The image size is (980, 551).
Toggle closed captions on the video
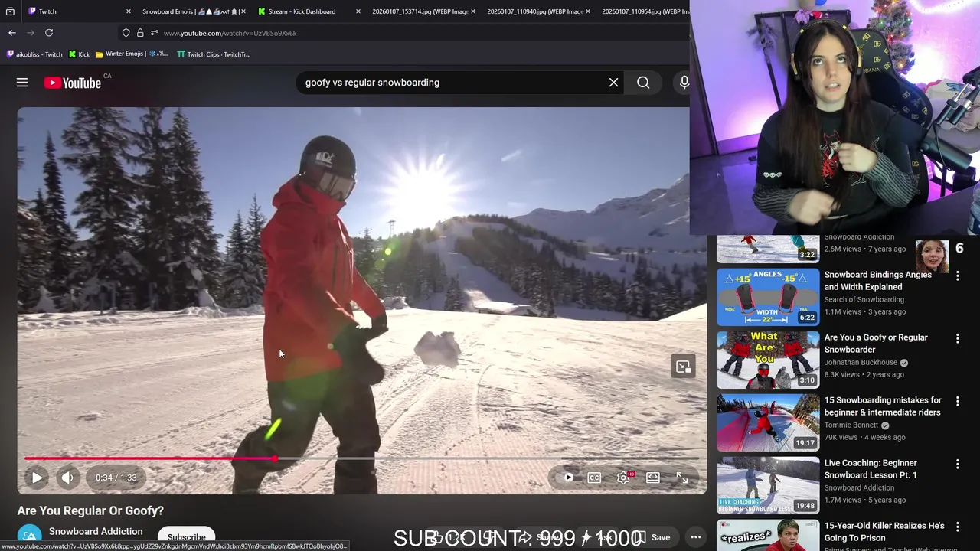tap(594, 478)
